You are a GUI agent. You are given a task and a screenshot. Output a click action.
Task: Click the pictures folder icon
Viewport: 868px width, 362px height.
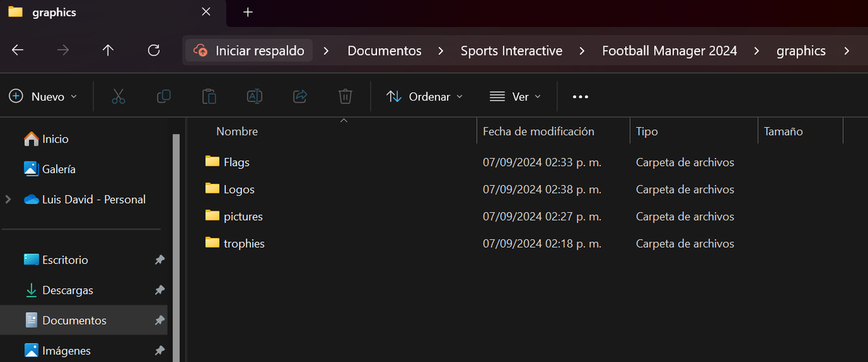212,216
